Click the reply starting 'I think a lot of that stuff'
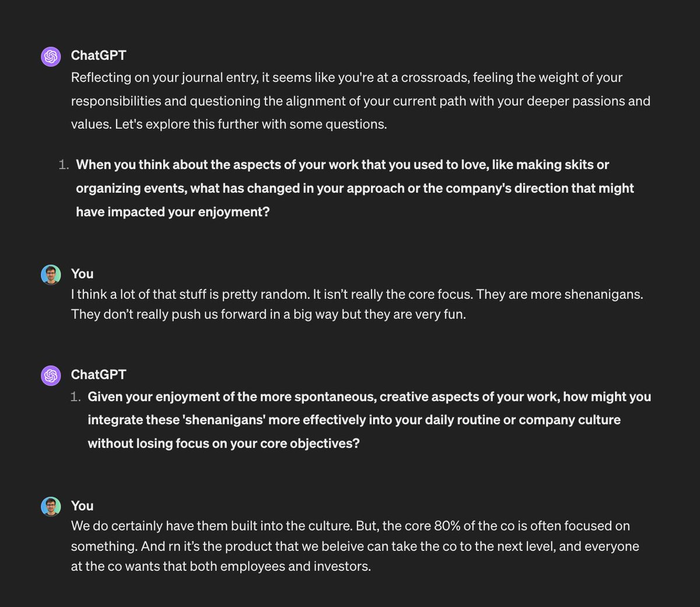Image resolution: width=700 pixels, height=607 pixels. click(x=357, y=304)
